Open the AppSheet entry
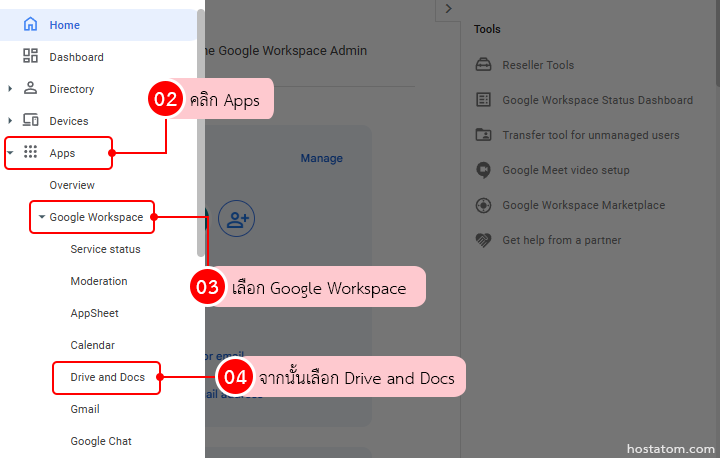 (x=94, y=313)
